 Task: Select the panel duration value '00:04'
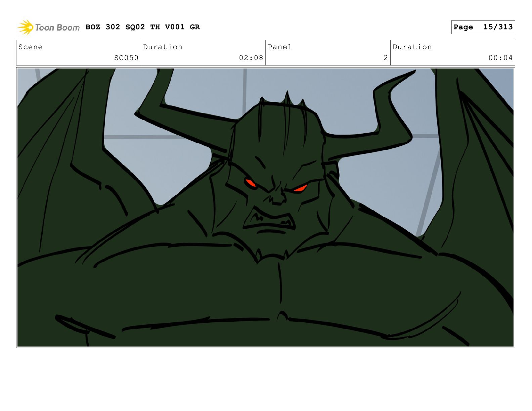pyautogui.click(x=500, y=58)
